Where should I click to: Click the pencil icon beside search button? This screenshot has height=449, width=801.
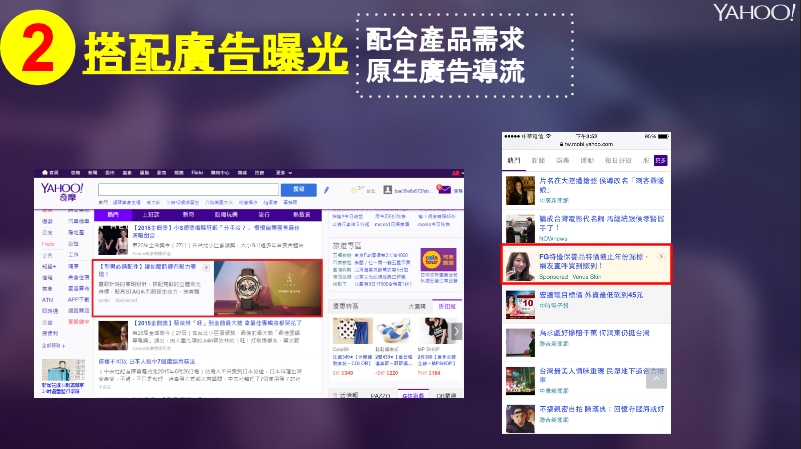point(326,189)
